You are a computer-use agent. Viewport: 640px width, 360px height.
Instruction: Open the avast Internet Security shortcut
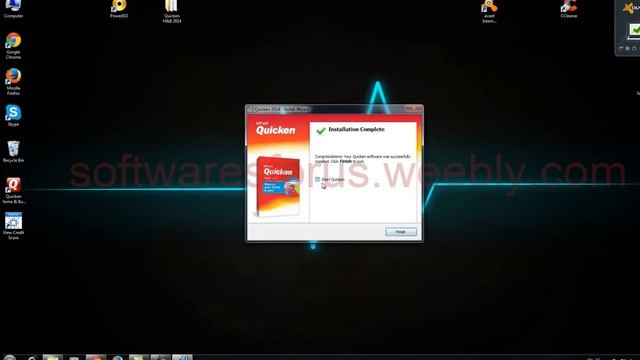(x=489, y=11)
